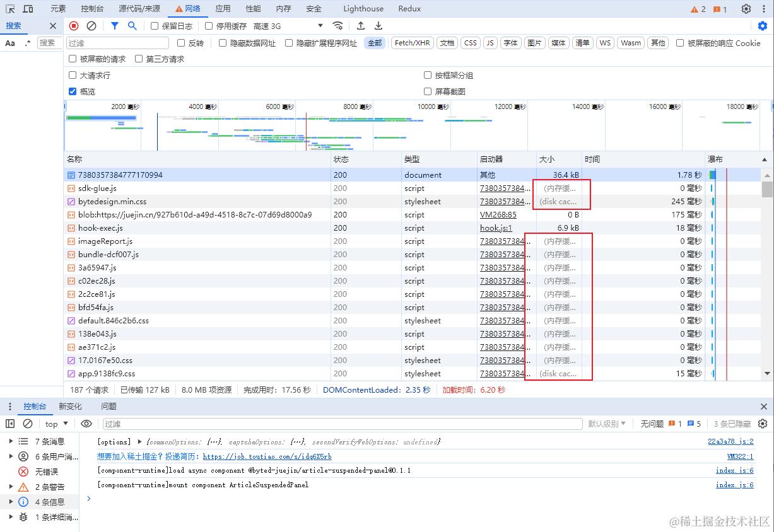Expand the [options] object in console
Viewport: 774px width, 532px height.
(139, 442)
